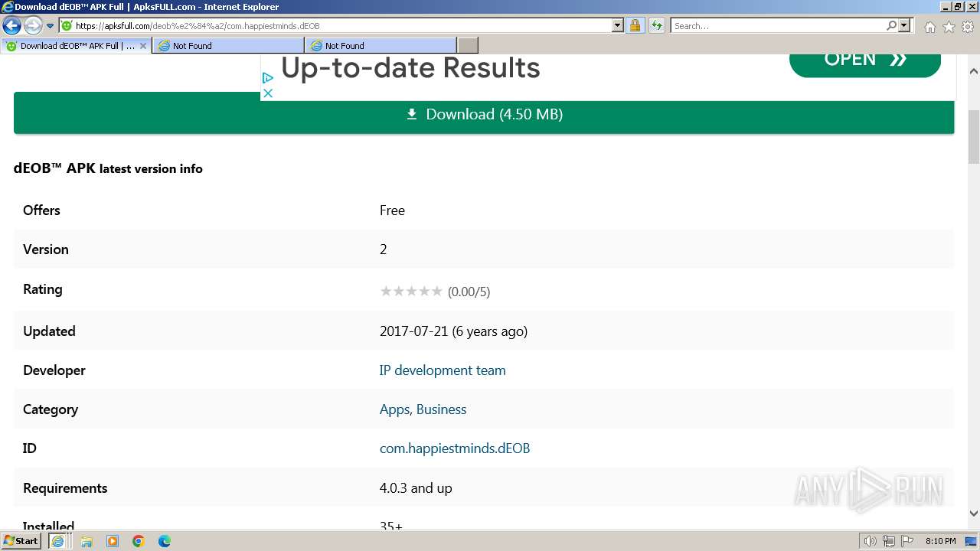Open the Windows Start menu
This screenshot has width=980, height=551.
coord(21,541)
